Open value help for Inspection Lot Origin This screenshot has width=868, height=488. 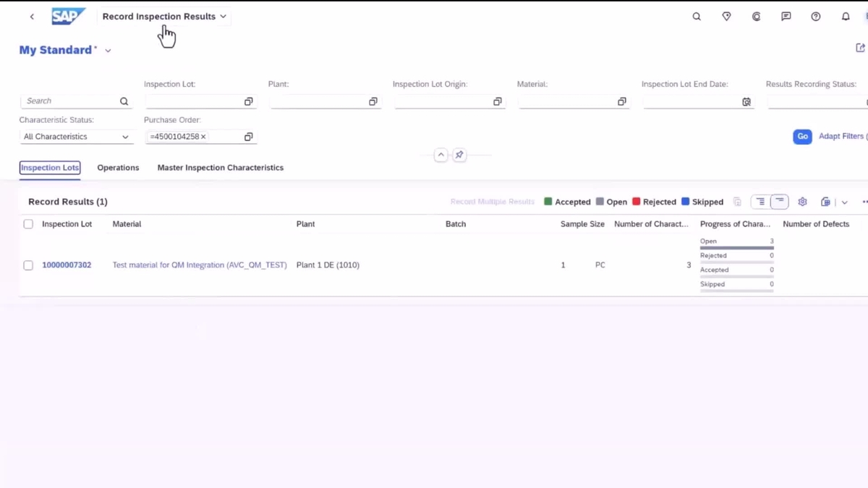497,102
